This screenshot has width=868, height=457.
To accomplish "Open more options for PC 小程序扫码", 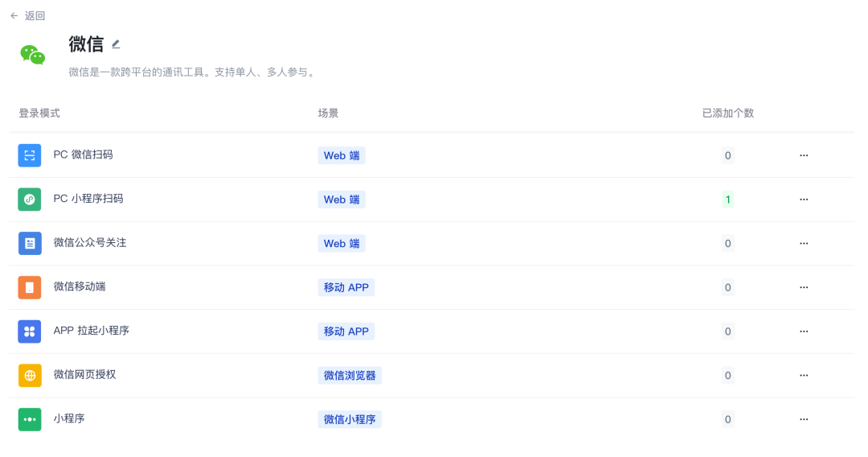I will (804, 200).
